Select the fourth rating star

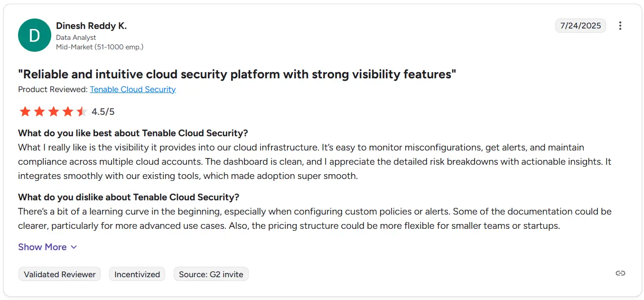68,112
